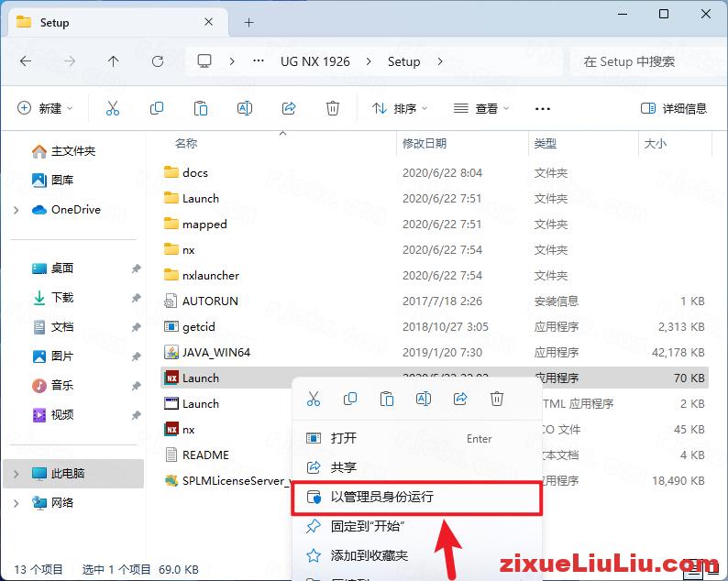Sort by the 名称 (Name) column header
Image resolution: width=728 pixels, height=581 pixels.
coord(186,143)
